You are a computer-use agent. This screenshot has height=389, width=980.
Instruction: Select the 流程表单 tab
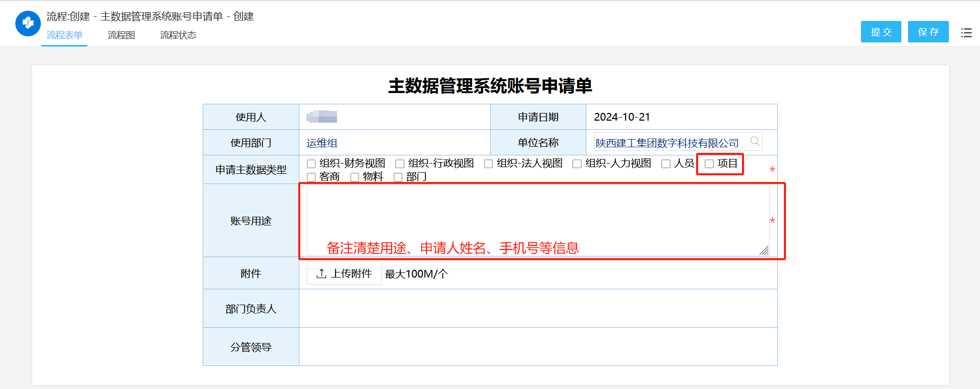point(64,35)
